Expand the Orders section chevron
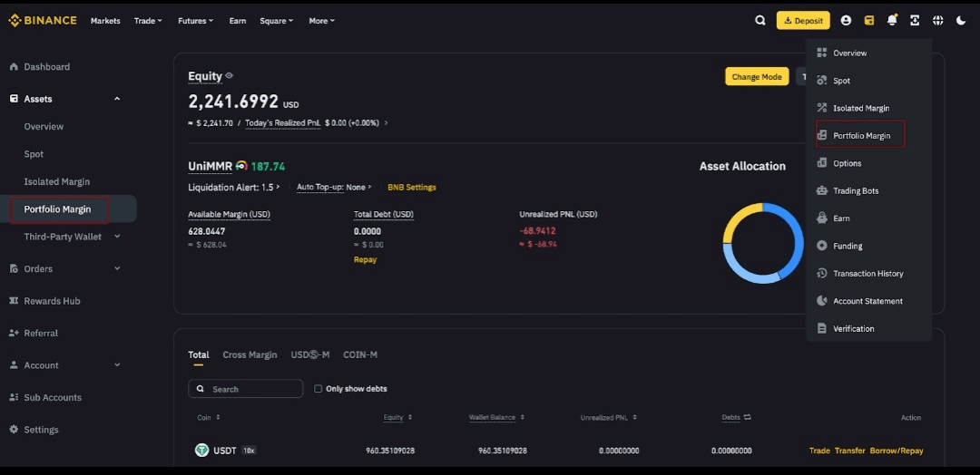980x475 pixels. click(117, 268)
